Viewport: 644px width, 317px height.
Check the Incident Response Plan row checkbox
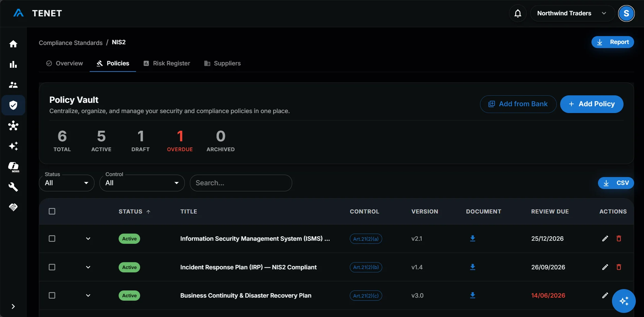click(52, 267)
